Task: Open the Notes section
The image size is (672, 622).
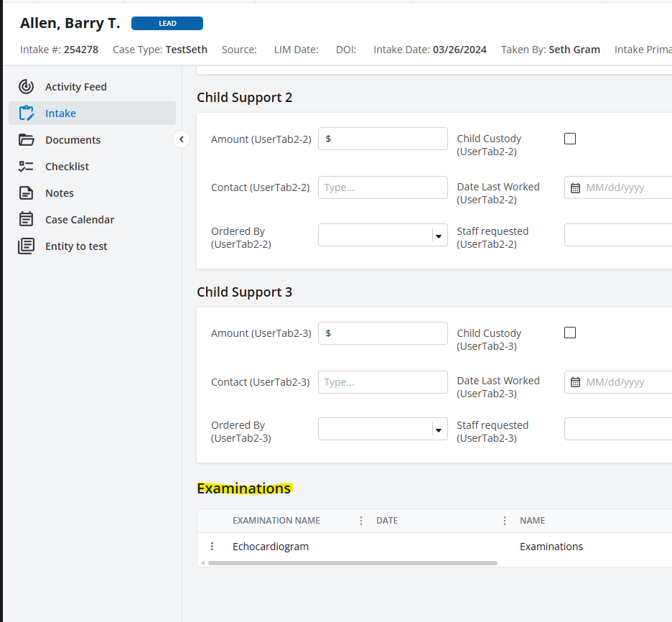Action: click(60, 193)
